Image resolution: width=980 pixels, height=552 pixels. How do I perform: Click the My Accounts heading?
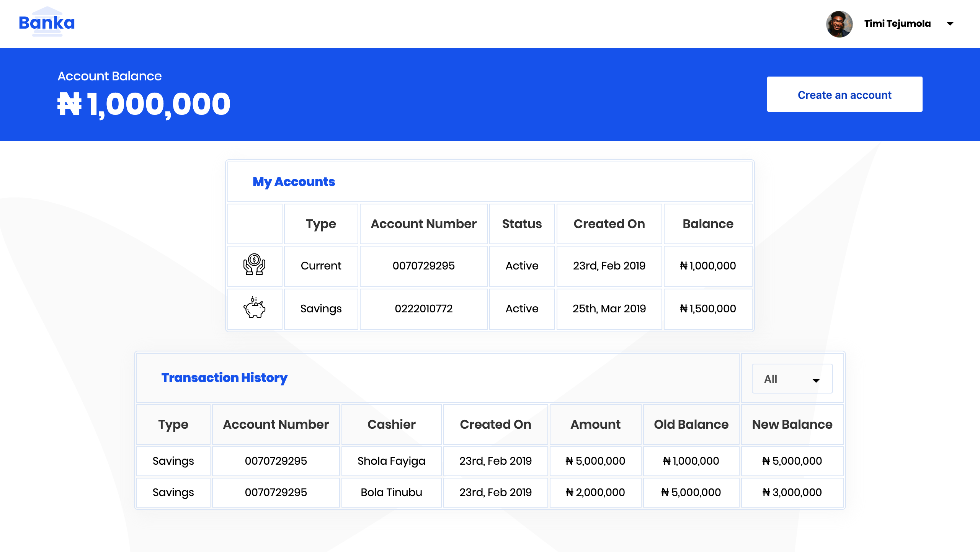pyautogui.click(x=294, y=182)
